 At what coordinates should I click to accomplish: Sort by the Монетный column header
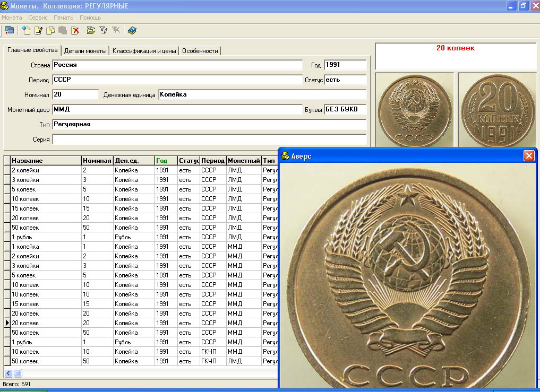click(x=244, y=160)
